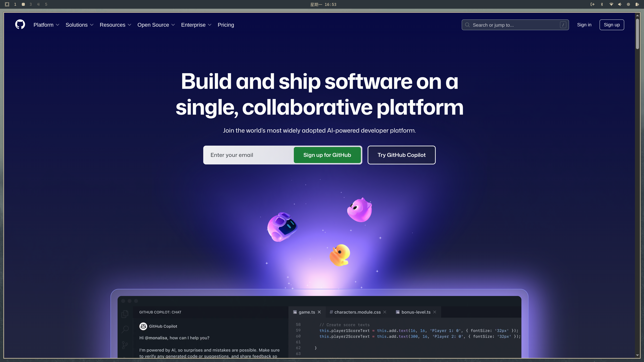Switch to workspace 3
The height and width of the screenshot is (362, 644).
coord(31,4)
